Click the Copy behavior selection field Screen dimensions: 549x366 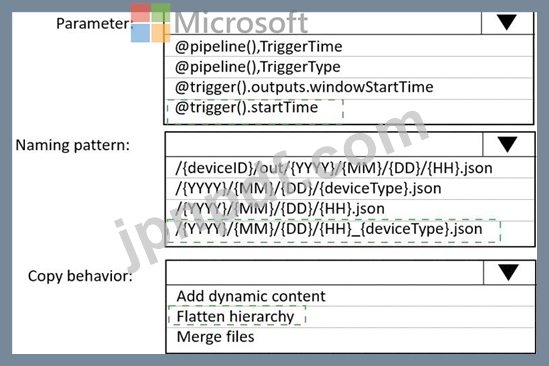(x=325, y=272)
